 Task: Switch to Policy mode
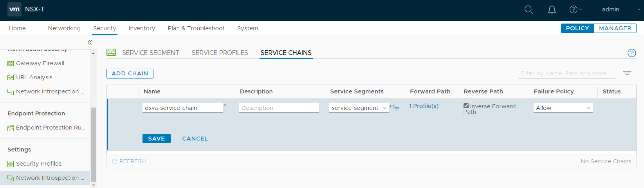(x=577, y=28)
